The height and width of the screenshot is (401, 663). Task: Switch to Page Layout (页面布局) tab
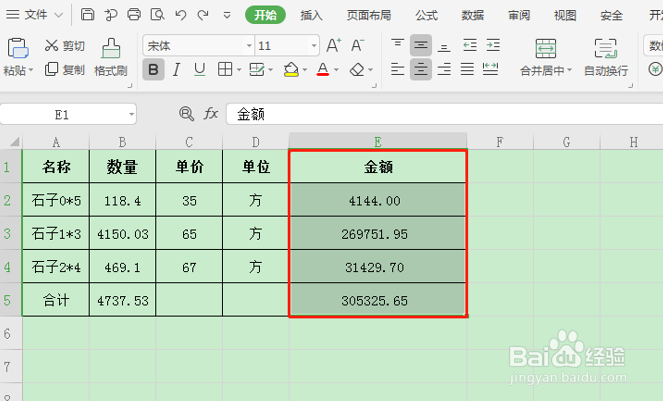click(x=369, y=15)
